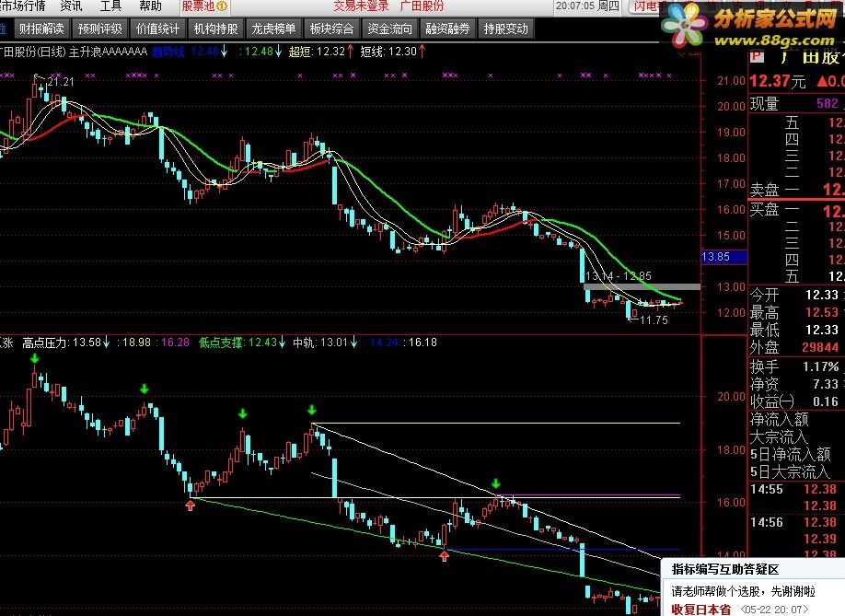
Task: Click the 外盘 29844 row
Action: click(x=797, y=347)
